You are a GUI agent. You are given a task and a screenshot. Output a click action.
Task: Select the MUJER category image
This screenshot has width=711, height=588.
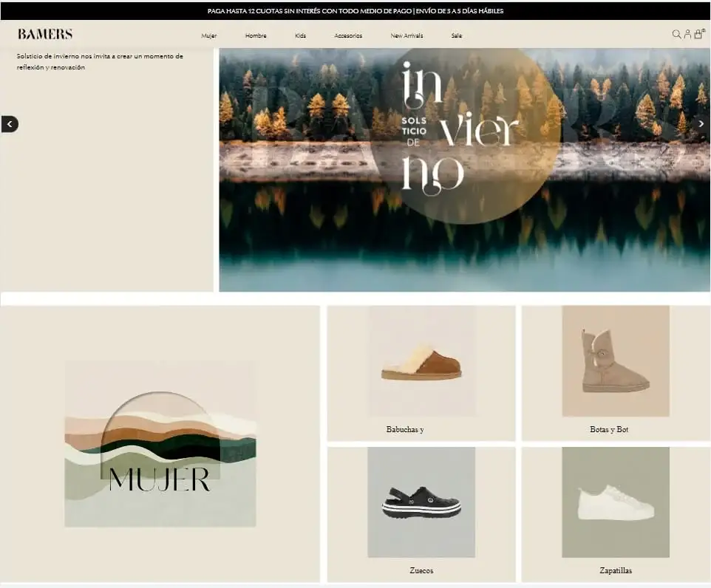point(160,444)
